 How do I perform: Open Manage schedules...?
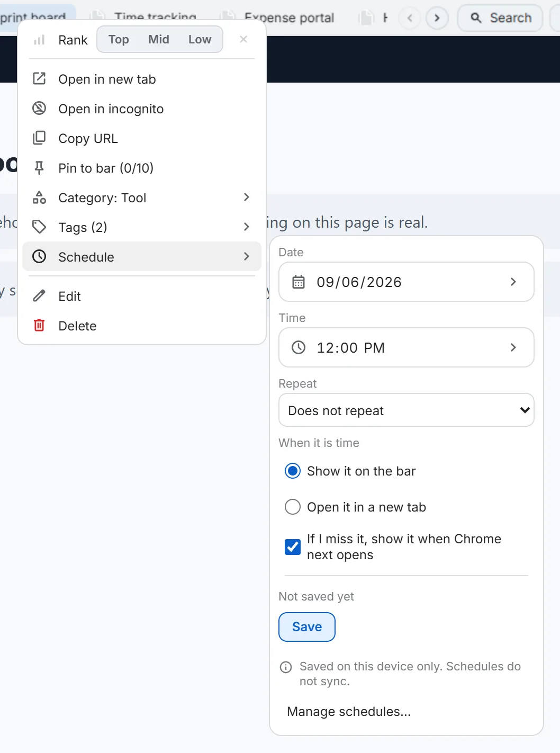click(349, 711)
